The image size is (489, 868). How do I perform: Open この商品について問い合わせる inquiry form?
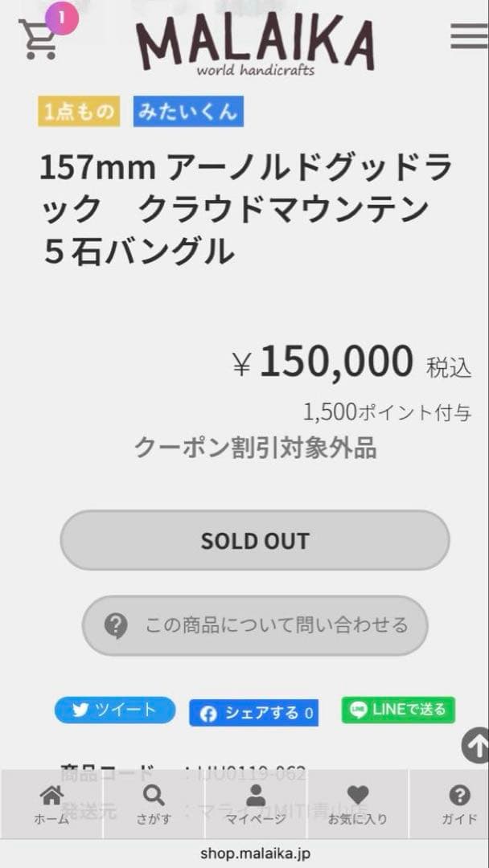254,624
